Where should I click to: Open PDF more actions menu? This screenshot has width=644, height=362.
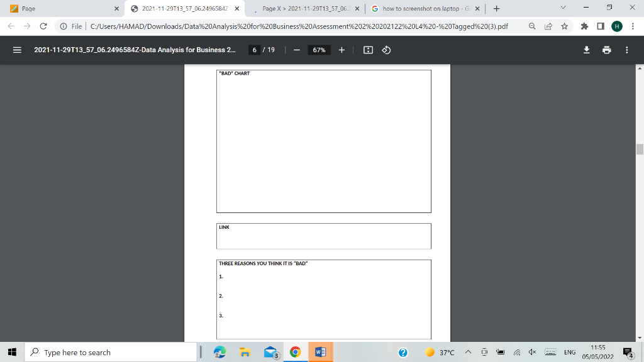pos(626,50)
